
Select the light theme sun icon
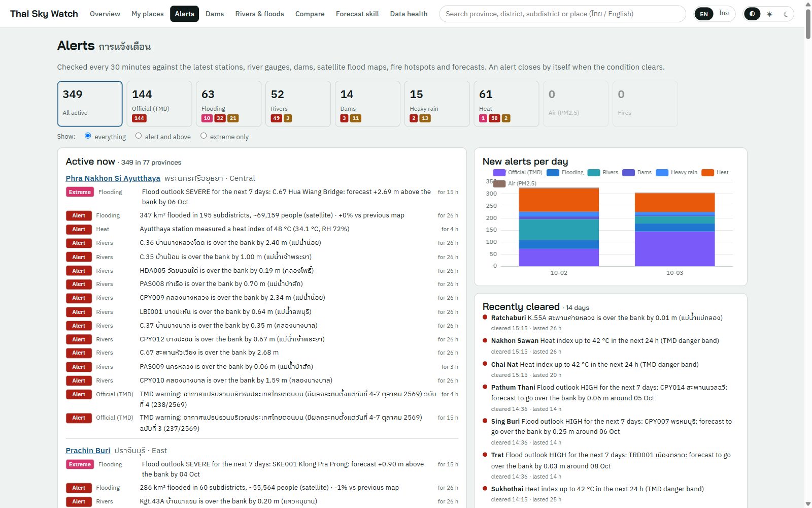[x=769, y=14]
